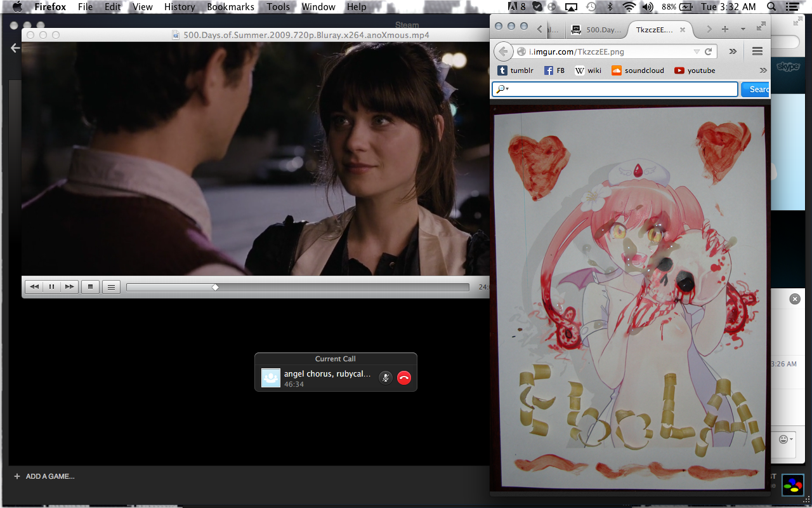
Task: Open the Tools menu
Action: [x=278, y=7]
